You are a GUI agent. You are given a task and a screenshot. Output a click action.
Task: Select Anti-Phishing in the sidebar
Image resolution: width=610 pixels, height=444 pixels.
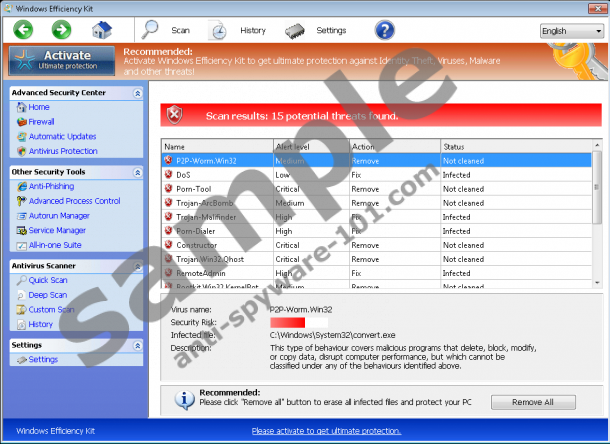pos(51,186)
